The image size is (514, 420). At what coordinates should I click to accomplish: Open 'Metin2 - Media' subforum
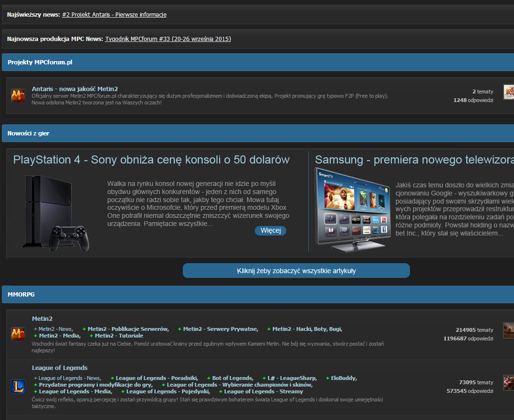coord(60,336)
